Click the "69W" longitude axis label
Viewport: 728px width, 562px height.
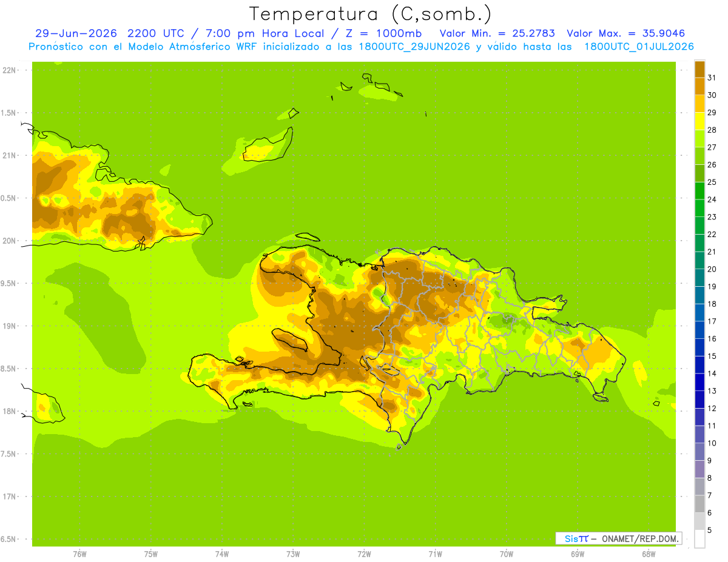(x=578, y=554)
